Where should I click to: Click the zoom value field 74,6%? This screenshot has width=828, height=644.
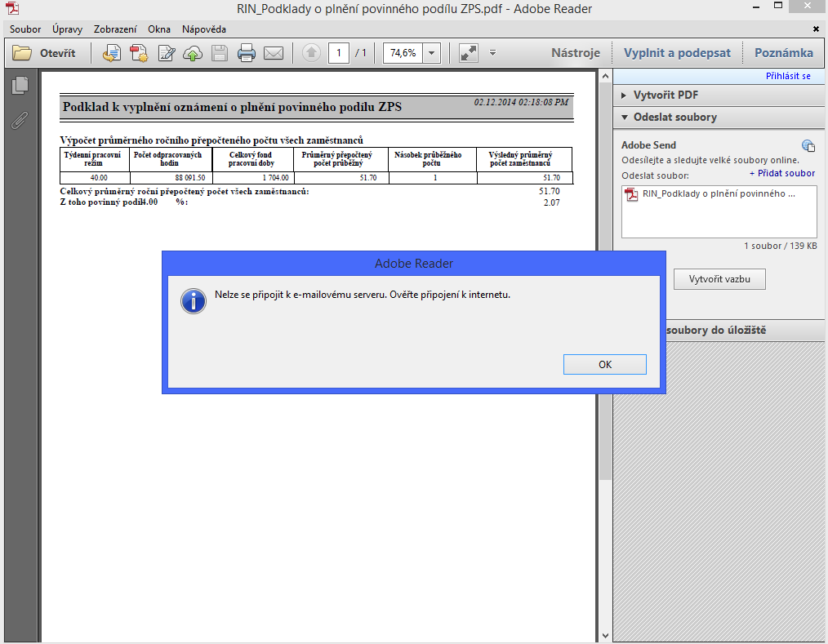[x=403, y=53]
